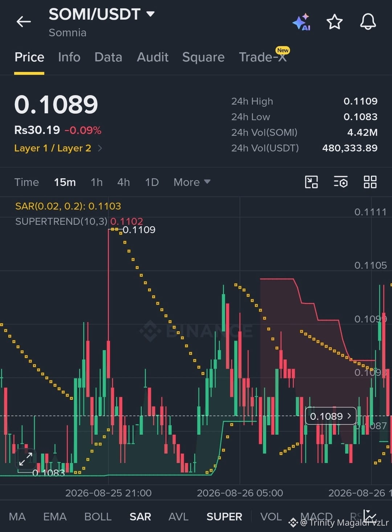392x532 pixels.
Task: Switch to the Info tab
Action: [x=69, y=57]
